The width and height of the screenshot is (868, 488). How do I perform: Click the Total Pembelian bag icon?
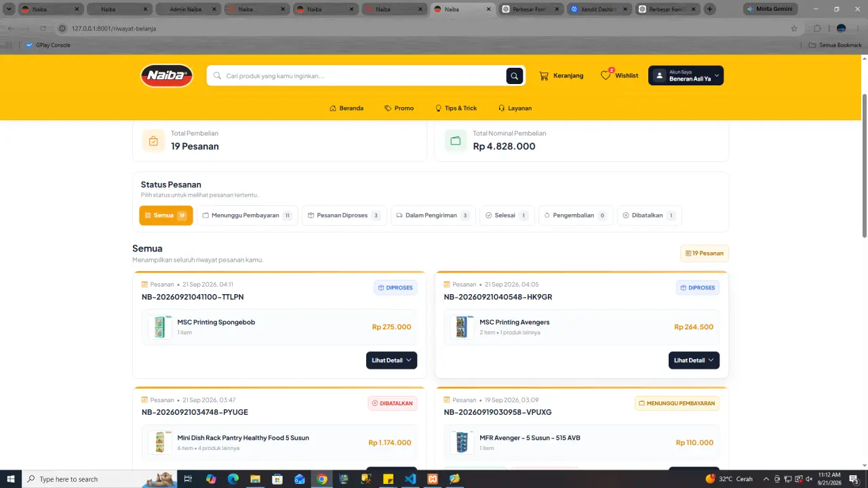tap(153, 141)
